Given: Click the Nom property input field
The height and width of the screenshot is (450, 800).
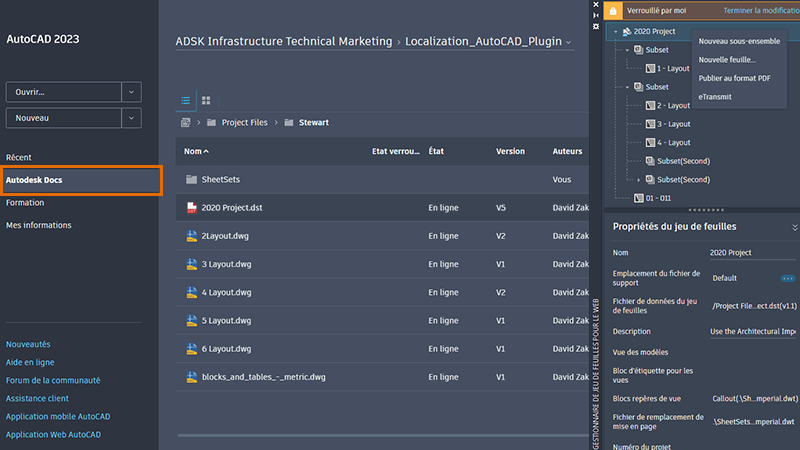Looking at the screenshot, I should point(752,253).
